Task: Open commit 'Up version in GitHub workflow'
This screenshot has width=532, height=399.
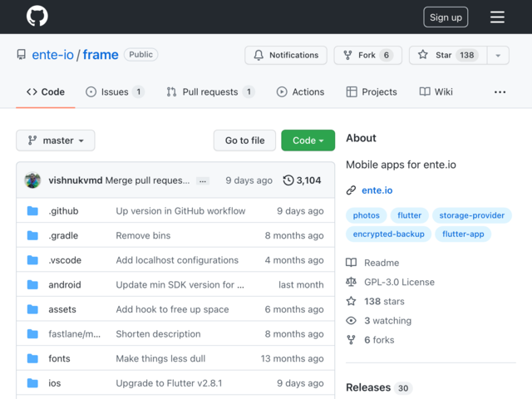Action: tap(180, 211)
